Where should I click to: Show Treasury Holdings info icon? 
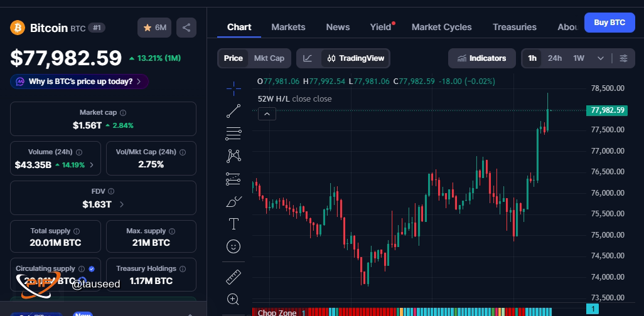tap(183, 269)
